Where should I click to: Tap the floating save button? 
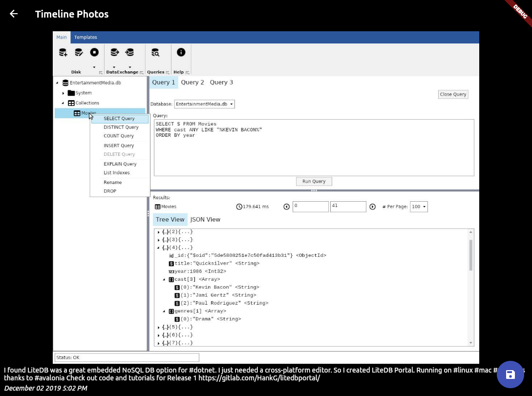[x=510, y=375]
